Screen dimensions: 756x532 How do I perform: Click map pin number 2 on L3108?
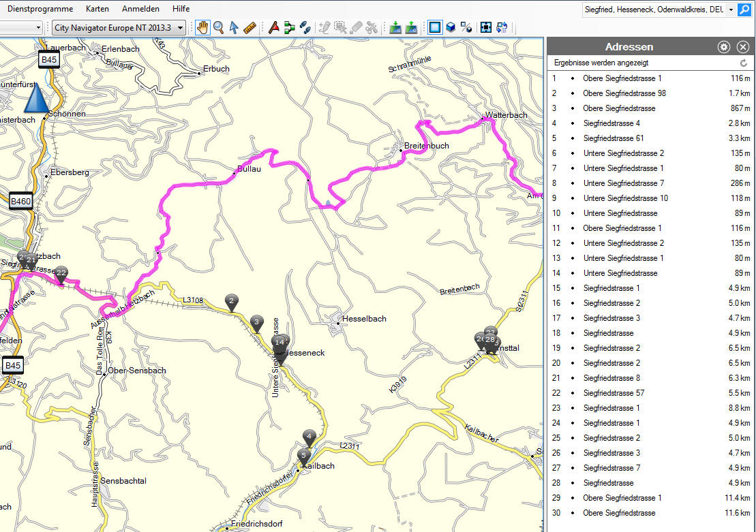(232, 302)
